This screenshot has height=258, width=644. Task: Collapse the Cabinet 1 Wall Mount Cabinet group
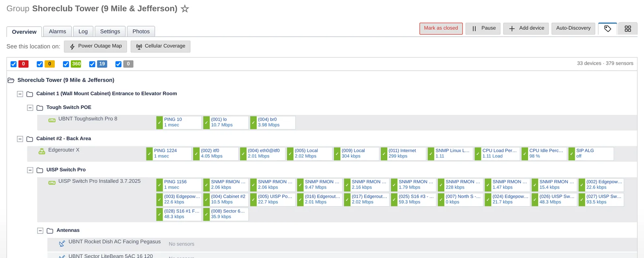(20, 94)
